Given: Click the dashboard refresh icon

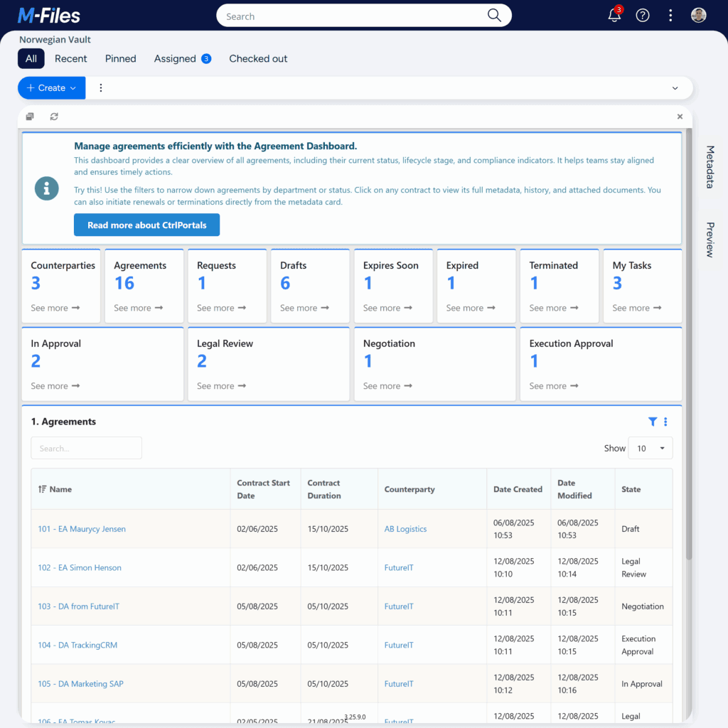Looking at the screenshot, I should (54, 117).
